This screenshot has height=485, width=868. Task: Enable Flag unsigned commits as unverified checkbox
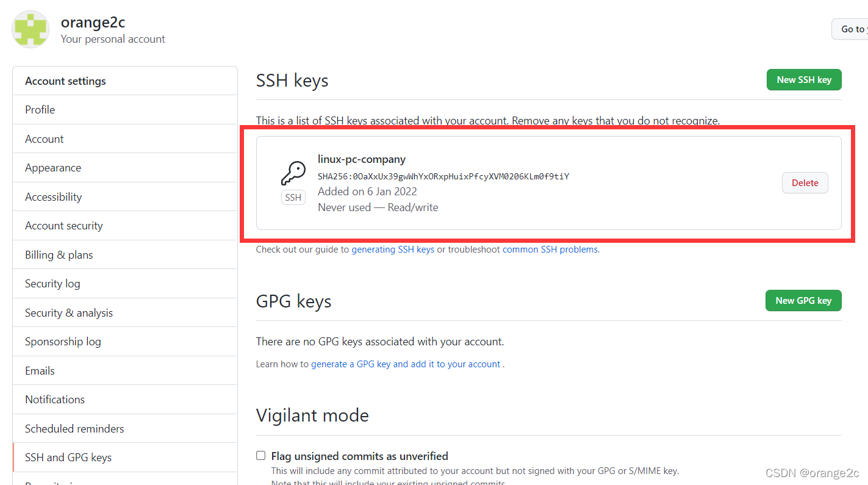point(261,455)
